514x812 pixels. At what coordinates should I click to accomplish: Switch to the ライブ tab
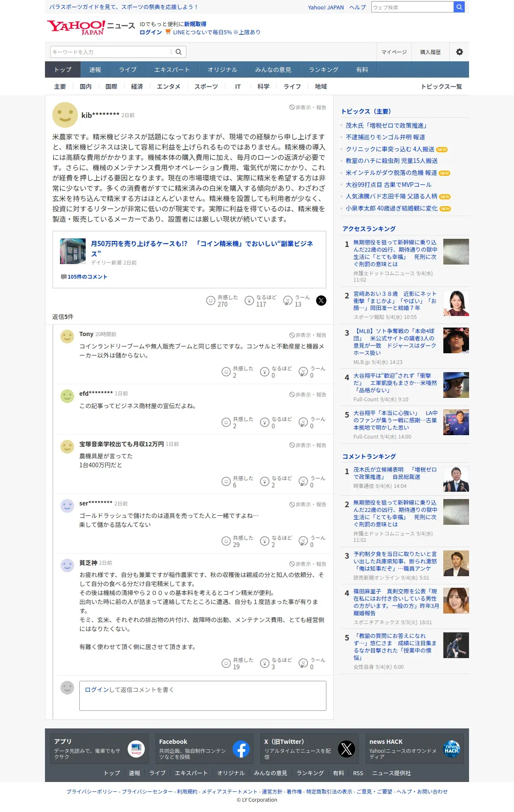tap(128, 69)
